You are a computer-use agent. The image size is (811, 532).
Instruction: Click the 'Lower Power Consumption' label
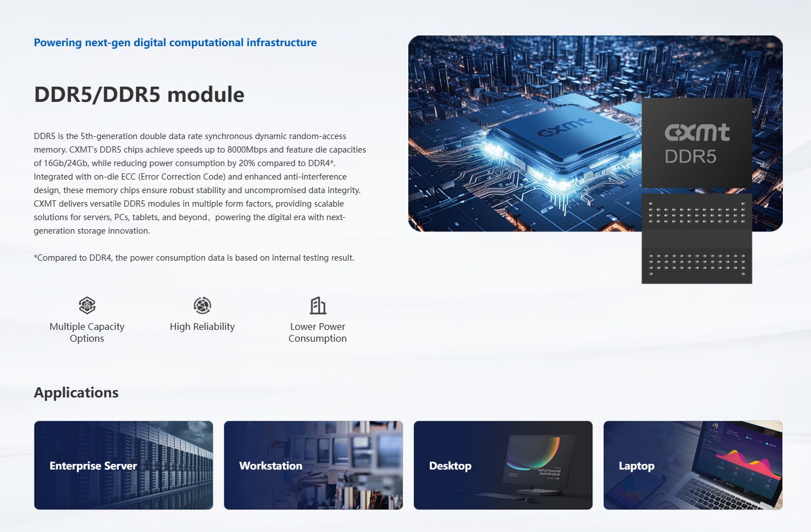pyautogui.click(x=318, y=332)
